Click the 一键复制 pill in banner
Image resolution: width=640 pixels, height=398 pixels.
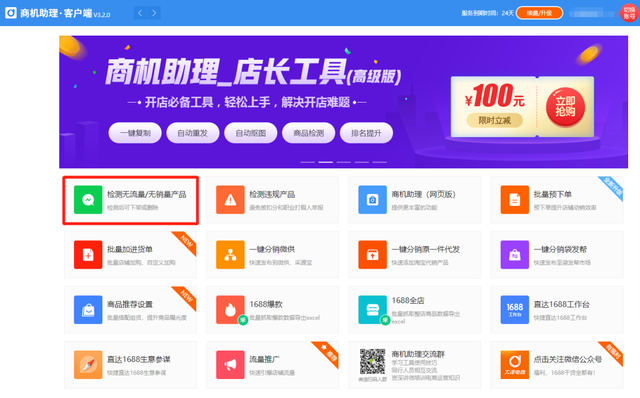point(135,133)
